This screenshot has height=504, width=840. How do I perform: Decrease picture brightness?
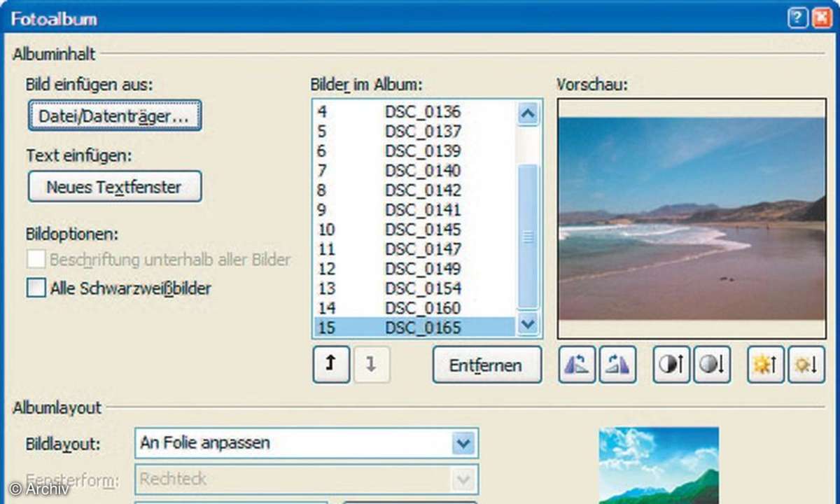pyautogui.click(x=806, y=364)
